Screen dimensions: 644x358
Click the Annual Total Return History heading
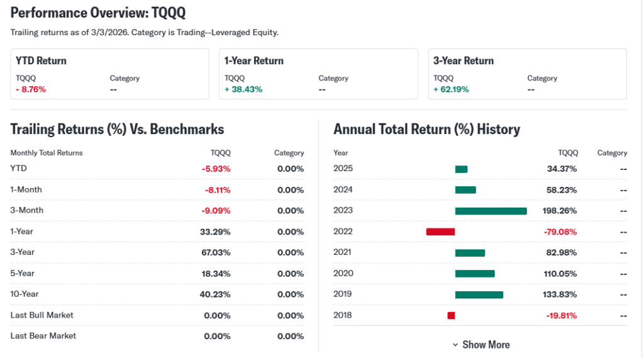tap(426, 130)
